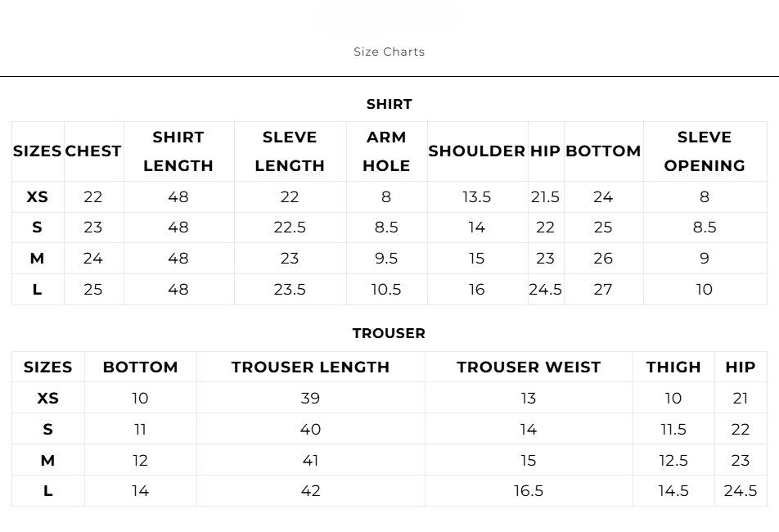Viewport: 779px width, 532px height.
Task: Click the SHIRT table heading
Action: pyautogui.click(x=389, y=104)
